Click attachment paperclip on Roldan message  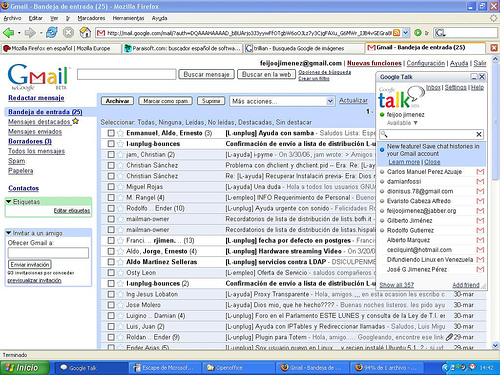(449, 337)
